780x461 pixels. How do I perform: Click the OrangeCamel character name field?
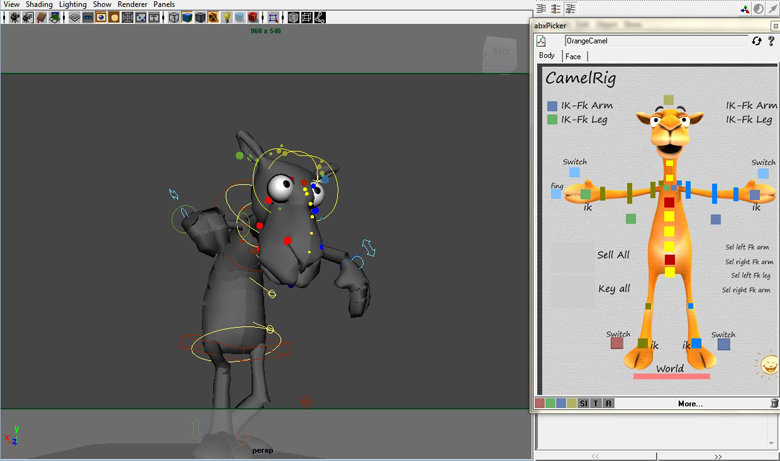(656, 41)
